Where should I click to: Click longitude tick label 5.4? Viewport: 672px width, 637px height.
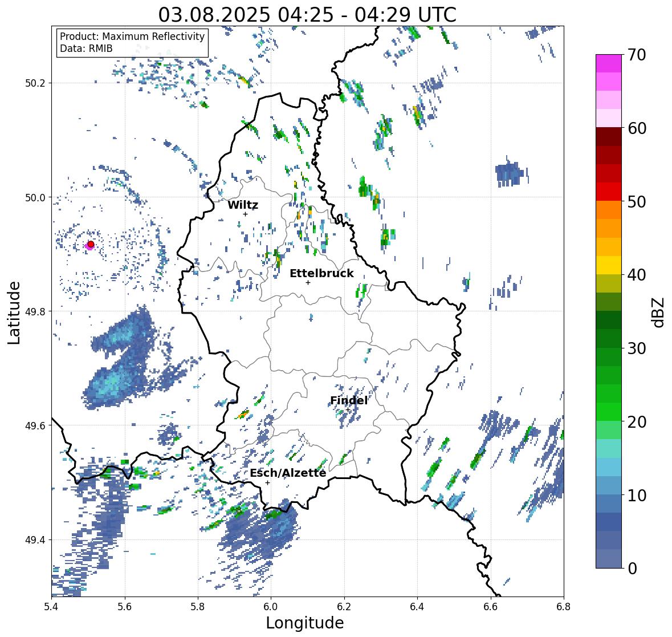pos(51,607)
